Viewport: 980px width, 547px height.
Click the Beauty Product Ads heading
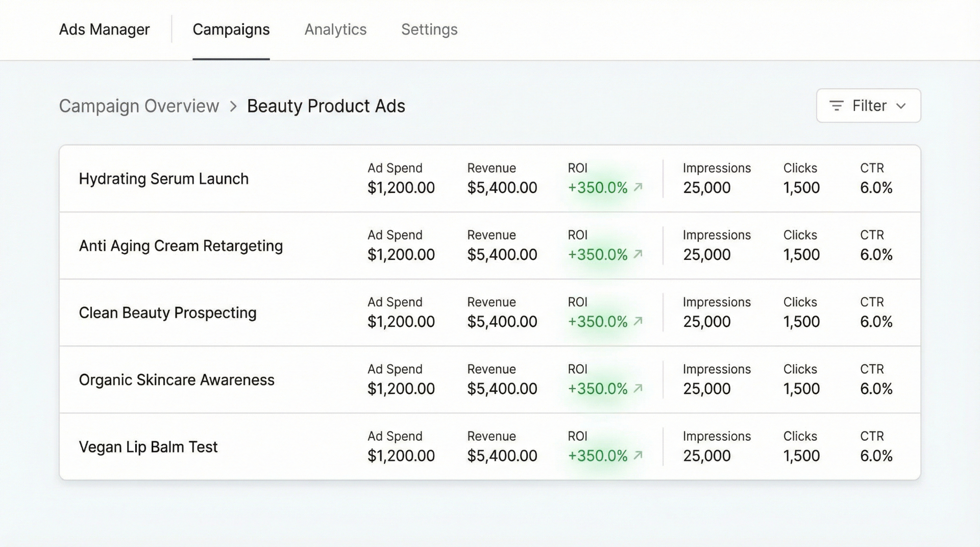(326, 106)
